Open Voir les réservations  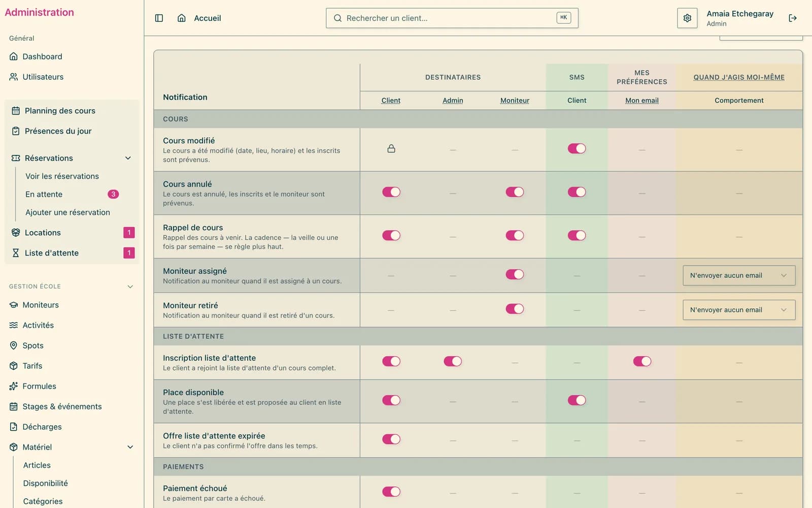pos(62,176)
